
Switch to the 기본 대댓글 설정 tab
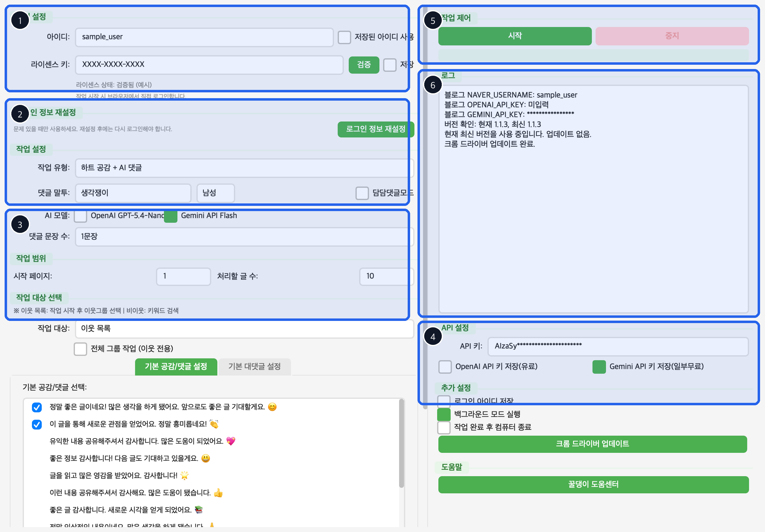click(254, 367)
